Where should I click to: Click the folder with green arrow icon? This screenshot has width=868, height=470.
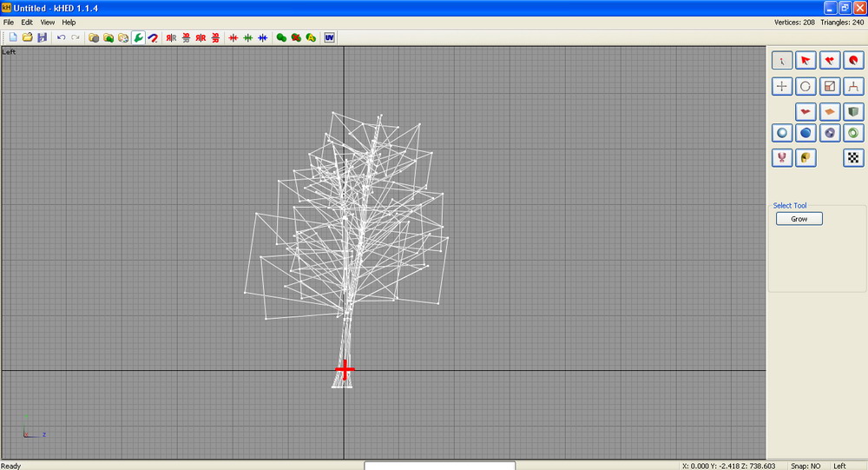[x=108, y=37]
